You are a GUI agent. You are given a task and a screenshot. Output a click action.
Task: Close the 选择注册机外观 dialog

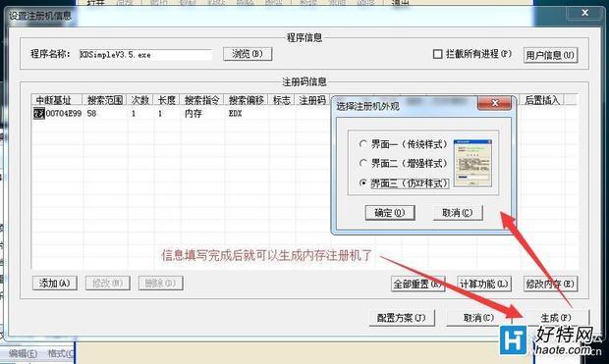(x=494, y=103)
